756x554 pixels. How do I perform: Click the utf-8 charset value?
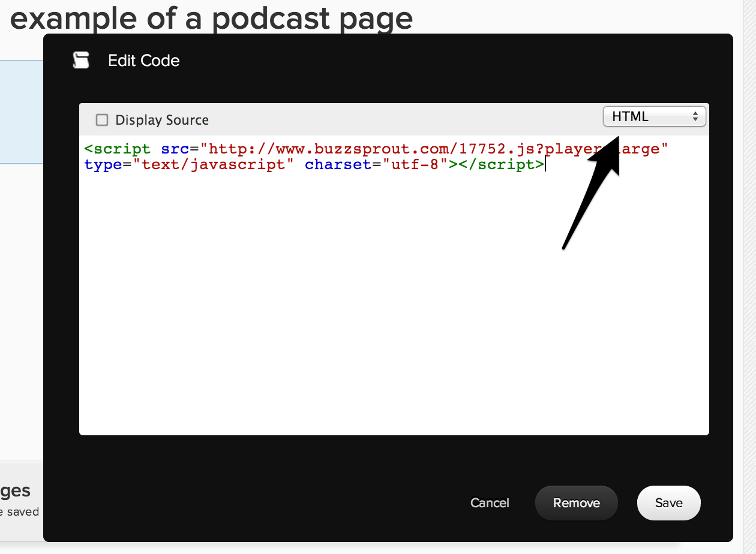point(416,164)
